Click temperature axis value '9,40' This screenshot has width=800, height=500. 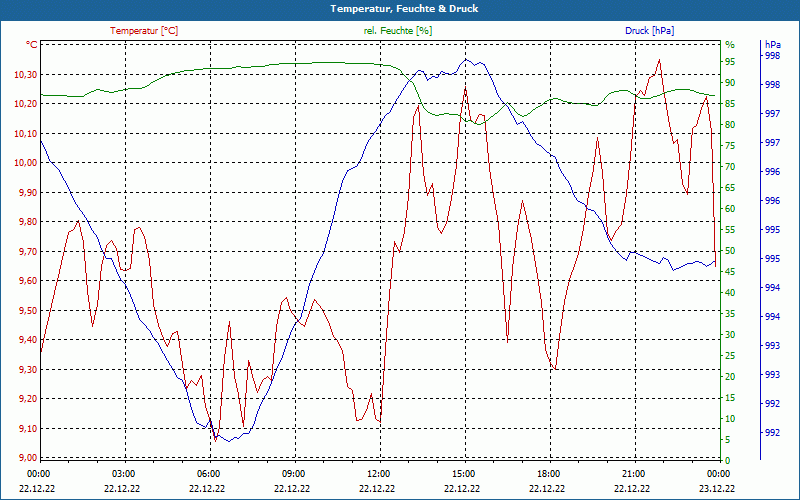[x=28, y=340]
